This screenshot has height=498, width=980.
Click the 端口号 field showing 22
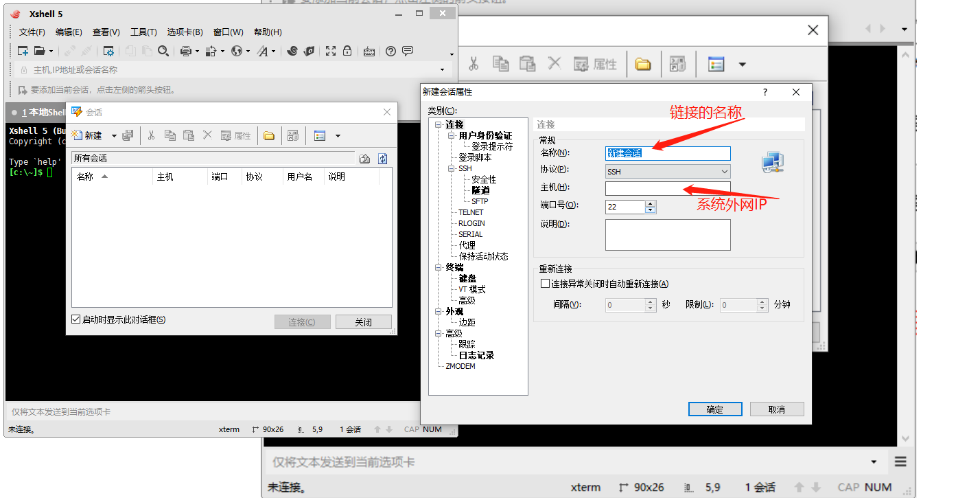pos(625,206)
